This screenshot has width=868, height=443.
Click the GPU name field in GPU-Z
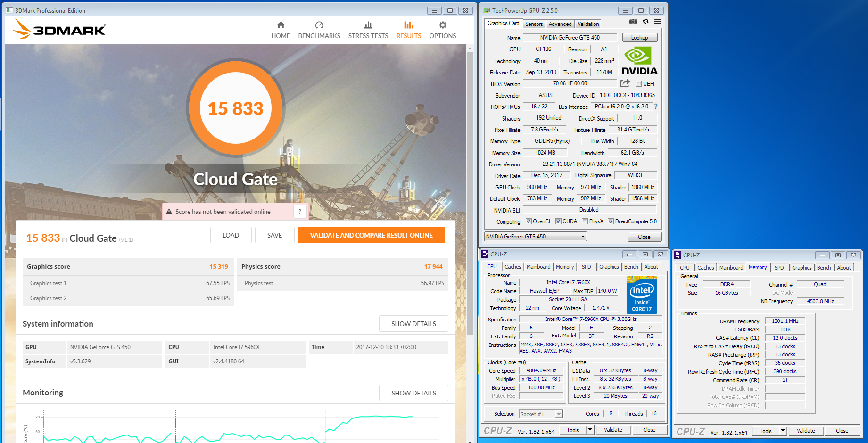[x=570, y=38]
